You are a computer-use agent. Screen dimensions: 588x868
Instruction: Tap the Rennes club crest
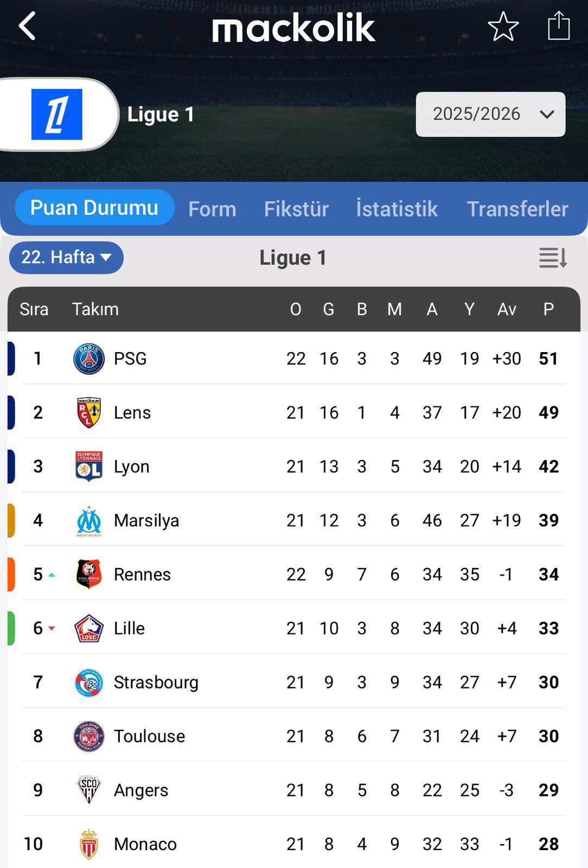coord(89,575)
